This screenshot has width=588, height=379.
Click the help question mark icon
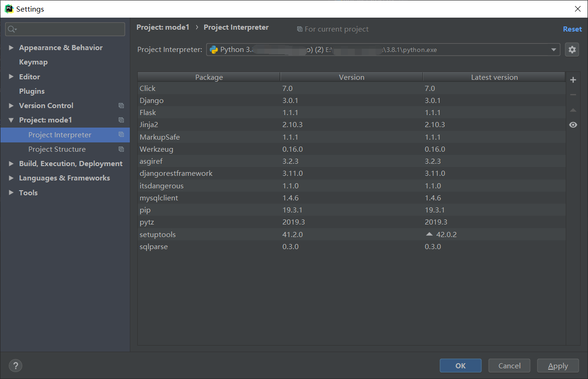pyautogui.click(x=15, y=366)
